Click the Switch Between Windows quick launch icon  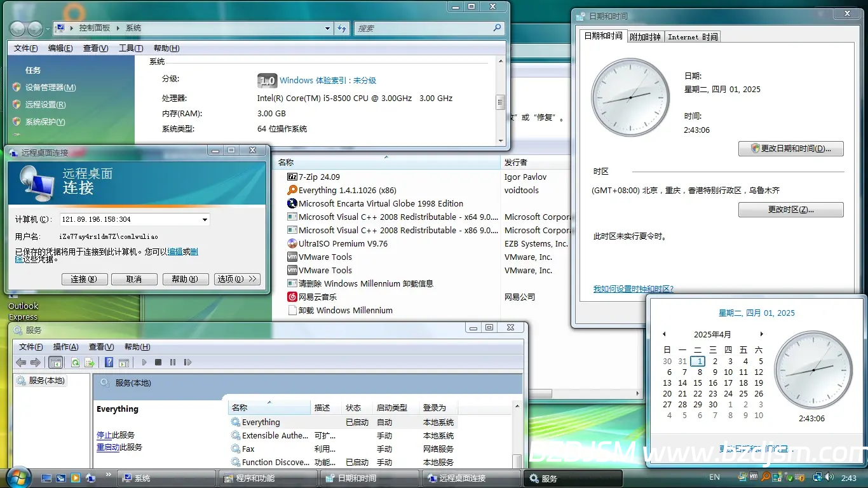(x=61, y=478)
